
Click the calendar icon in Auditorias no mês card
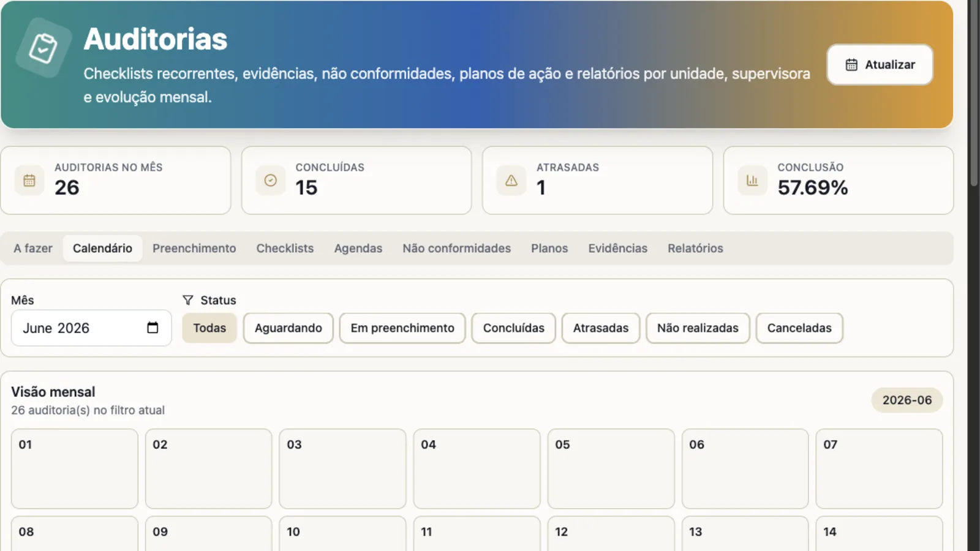[x=29, y=181]
